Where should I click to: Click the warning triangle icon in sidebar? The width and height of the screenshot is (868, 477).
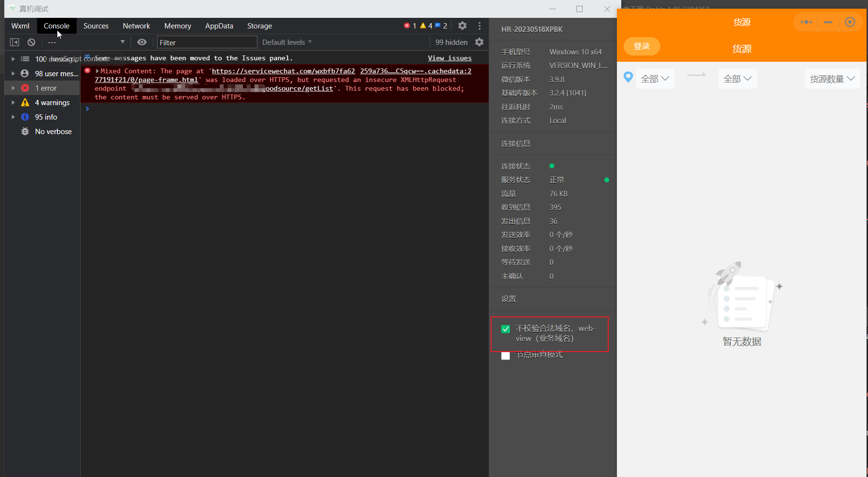(x=25, y=102)
